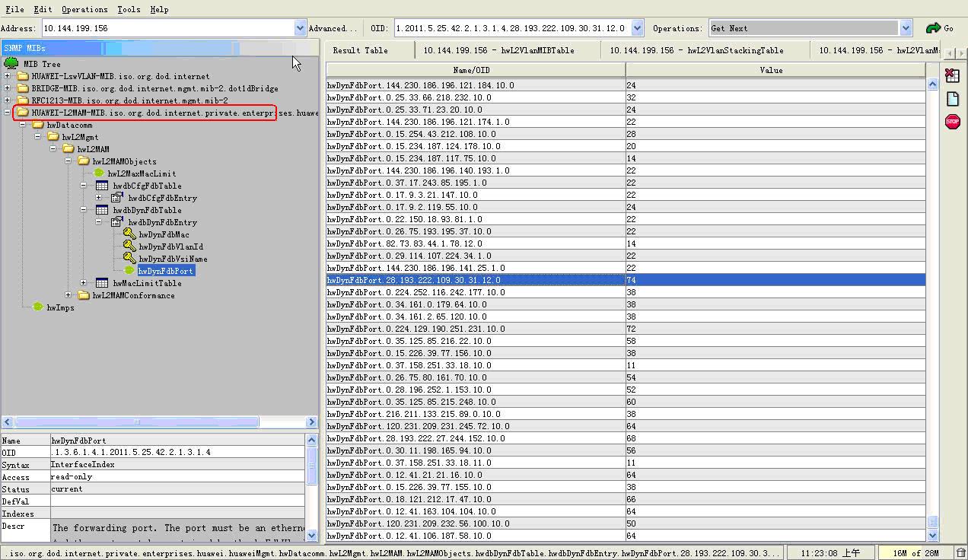
Task: Click the RFC1213-MIB folder icon
Action: click(x=23, y=100)
